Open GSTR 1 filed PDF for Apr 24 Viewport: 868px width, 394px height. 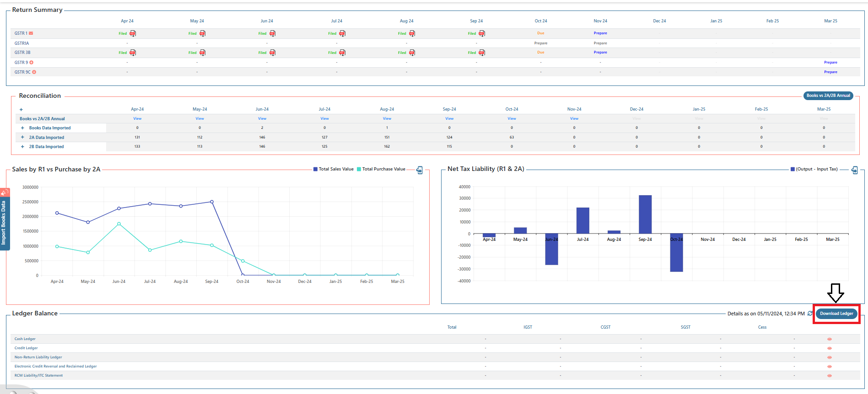(x=133, y=33)
